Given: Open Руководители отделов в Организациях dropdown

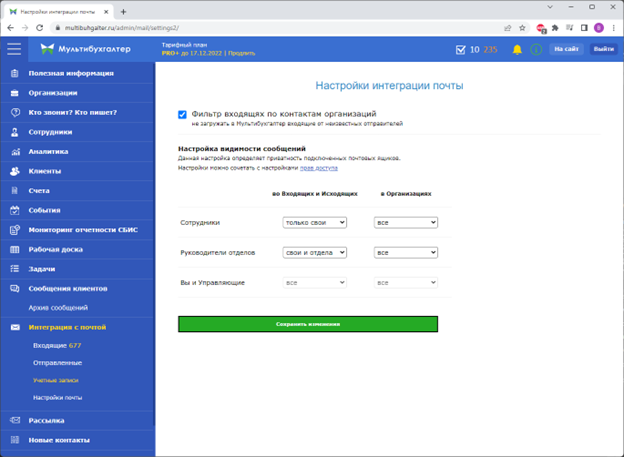Looking at the screenshot, I should coord(405,253).
